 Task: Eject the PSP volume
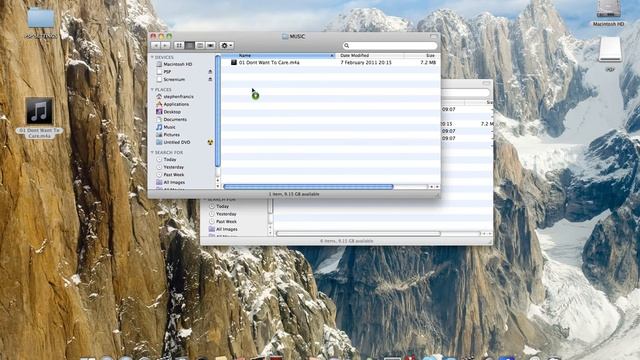coord(210,71)
